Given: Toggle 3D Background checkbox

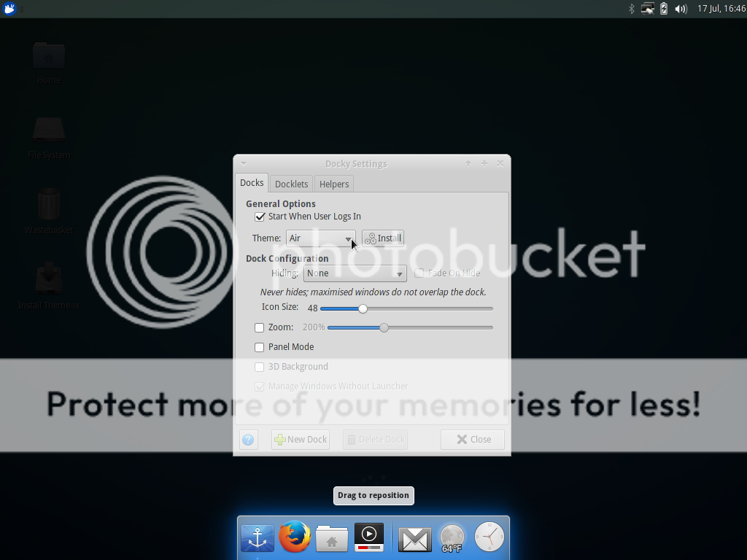Looking at the screenshot, I should click(259, 367).
